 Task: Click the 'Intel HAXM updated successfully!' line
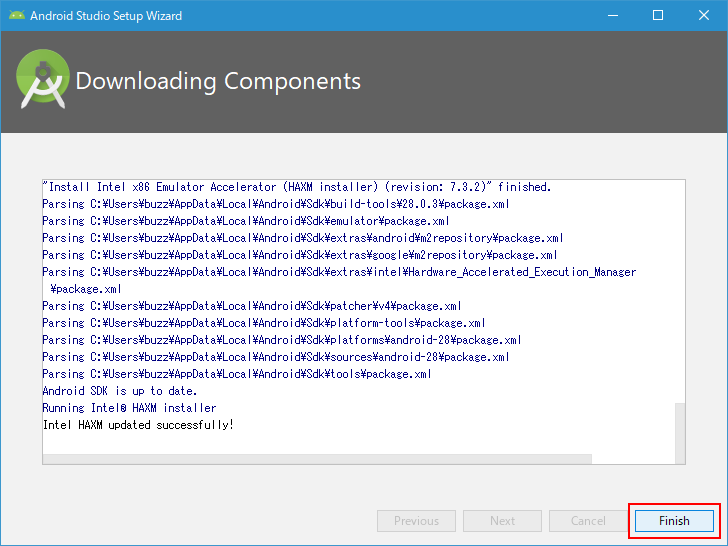(x=138, y=425)
